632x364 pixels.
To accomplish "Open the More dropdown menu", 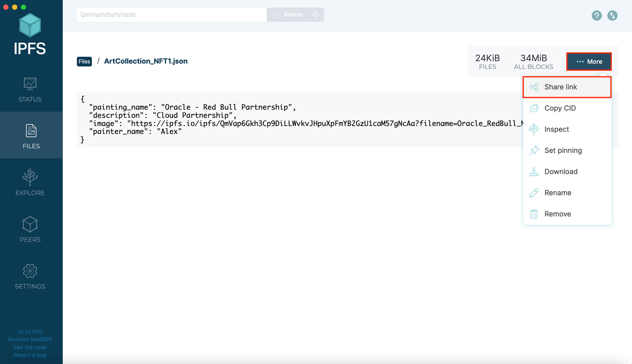I will pos(588,61).
